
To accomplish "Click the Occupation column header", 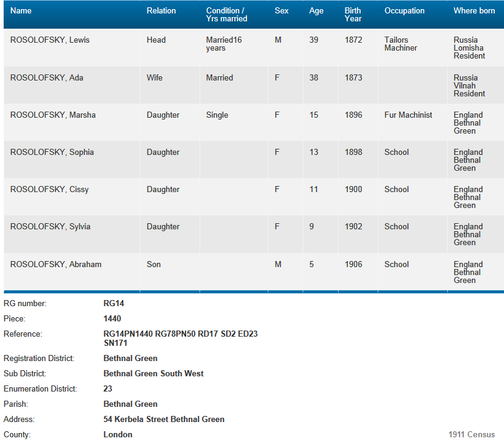I will (404, 11).
